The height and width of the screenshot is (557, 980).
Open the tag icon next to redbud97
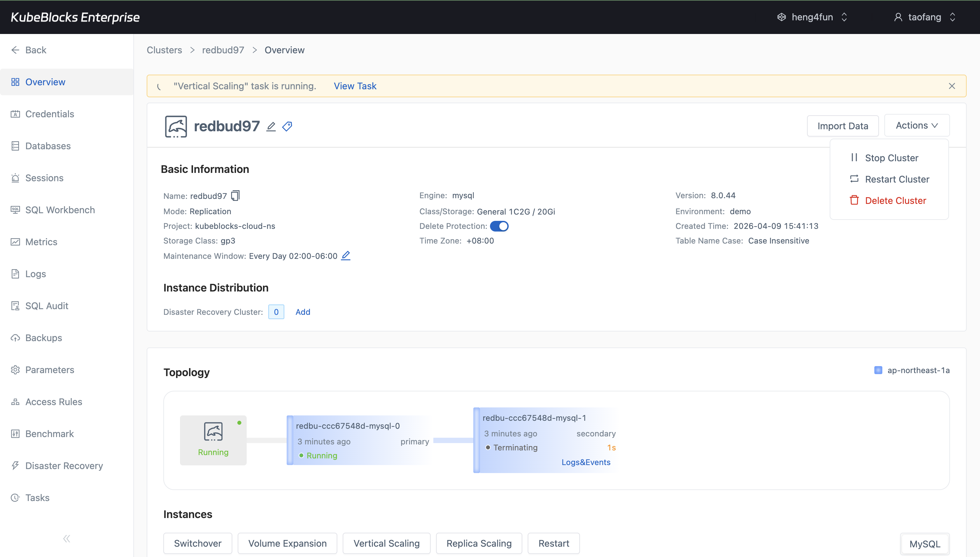click(x=287, y=126)
